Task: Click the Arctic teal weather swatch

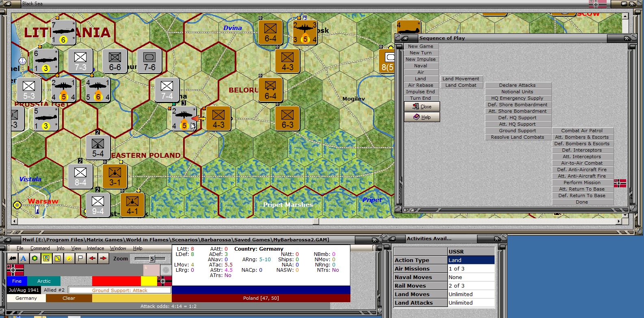Action: pos(44,281)
